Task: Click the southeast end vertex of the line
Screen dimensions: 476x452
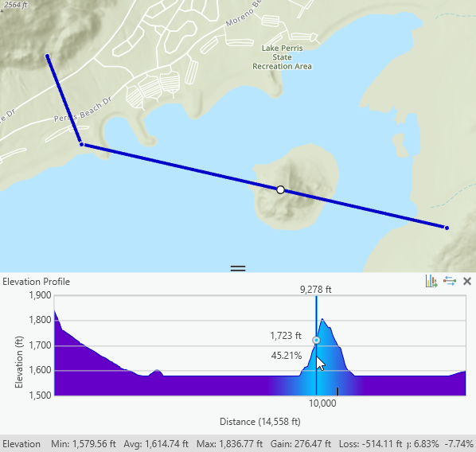Action: tap(447, 228)
